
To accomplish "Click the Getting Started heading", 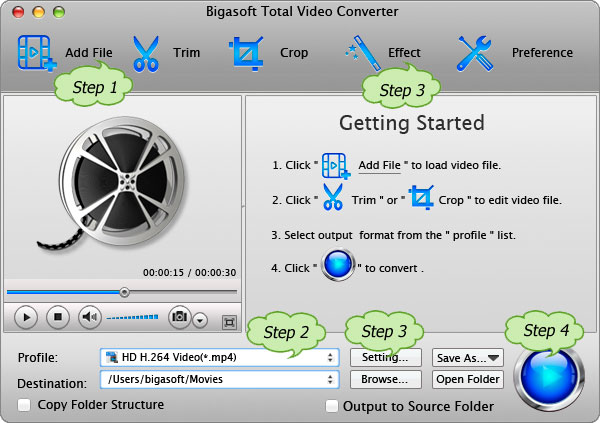I will [x=412, y=123].
